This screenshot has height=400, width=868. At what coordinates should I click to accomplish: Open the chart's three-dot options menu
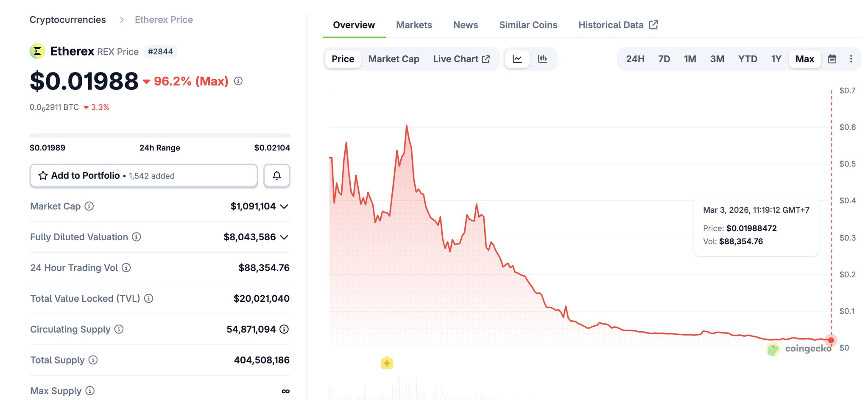(851, 59)
